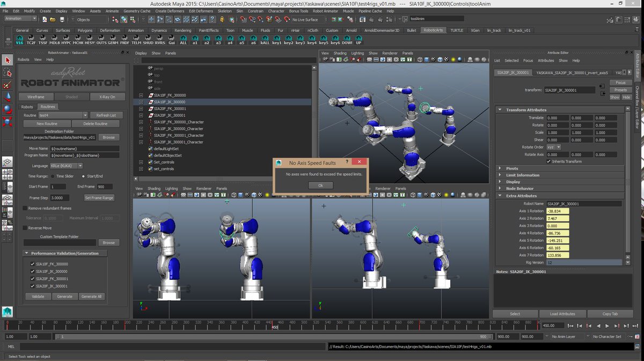Screen dimensions: 644x361
Task: Select the Time Slider radio button
Action: [53, 176]
